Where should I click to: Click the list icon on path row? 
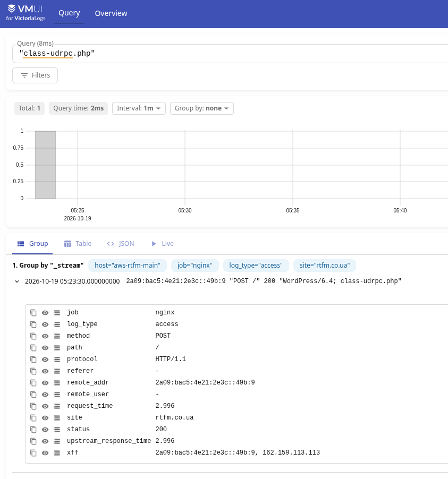pos(56,348)
